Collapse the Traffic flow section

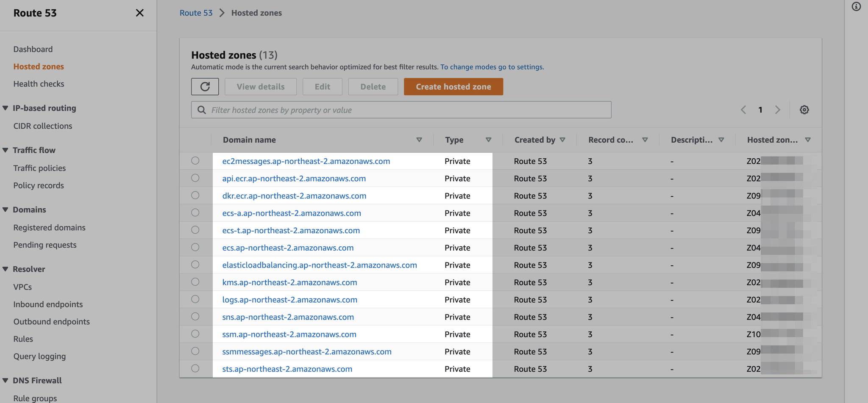pos(6,150)
